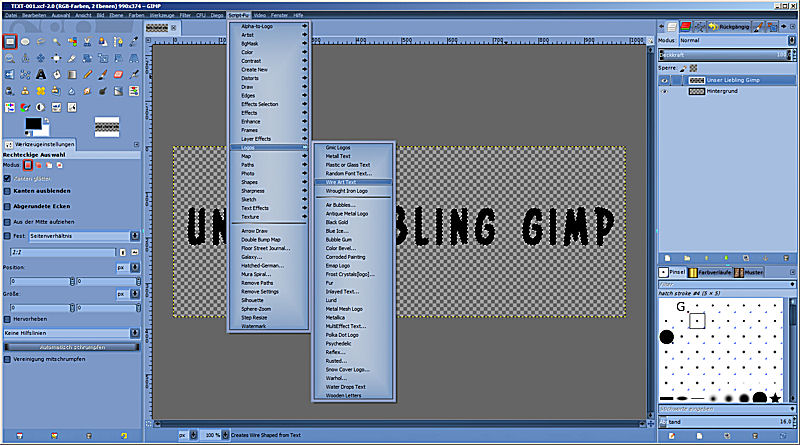Enable 'Aus der Mitte aufziehen' checkbox
Screen dimensions: 800x445
click(7, 222)
